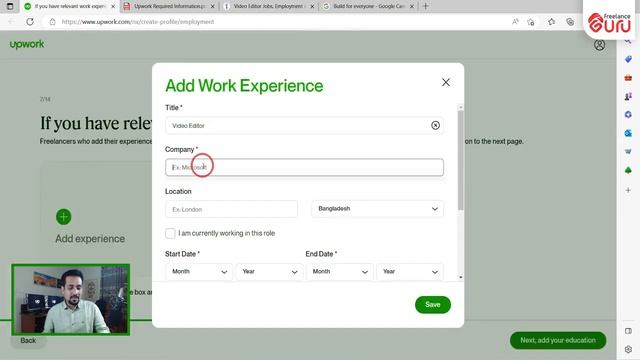Open the Edge sidebar settings gear
This screenshot has height=360, width=640.
(x=628, y=349)
